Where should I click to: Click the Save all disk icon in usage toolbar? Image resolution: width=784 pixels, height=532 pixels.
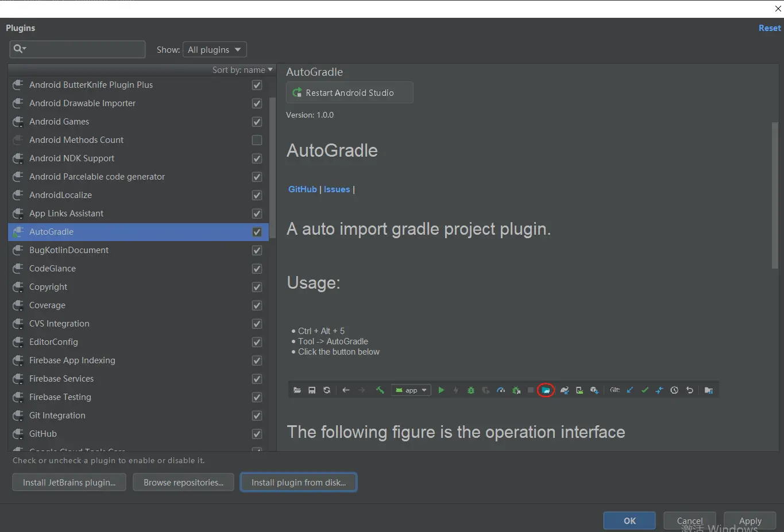click(x=312, y=390)
